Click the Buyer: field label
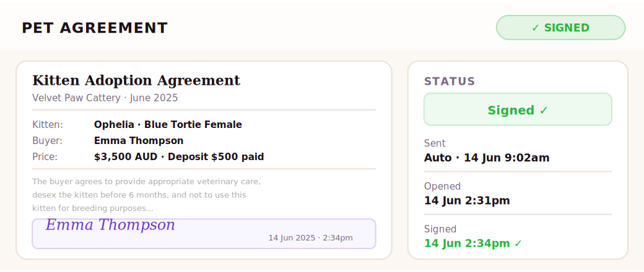This screenshot has width=644, height=272. [x=47, y=141]
